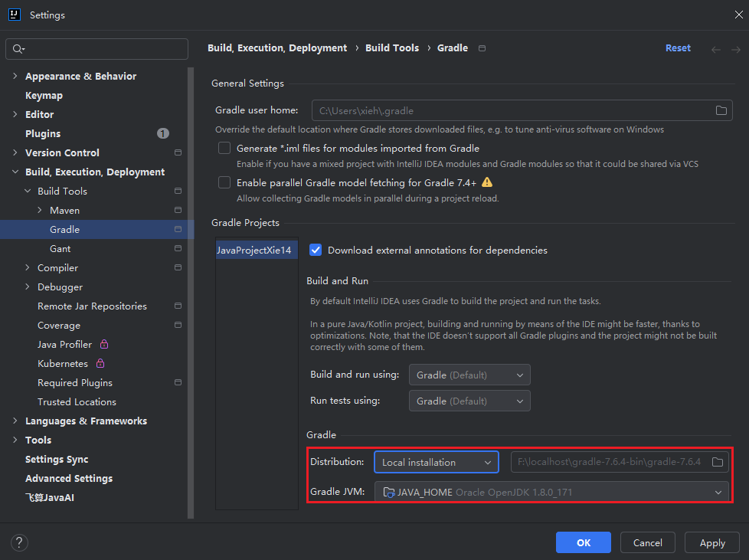
Task: Confirm settings with OK button
Action: point(584,542)
